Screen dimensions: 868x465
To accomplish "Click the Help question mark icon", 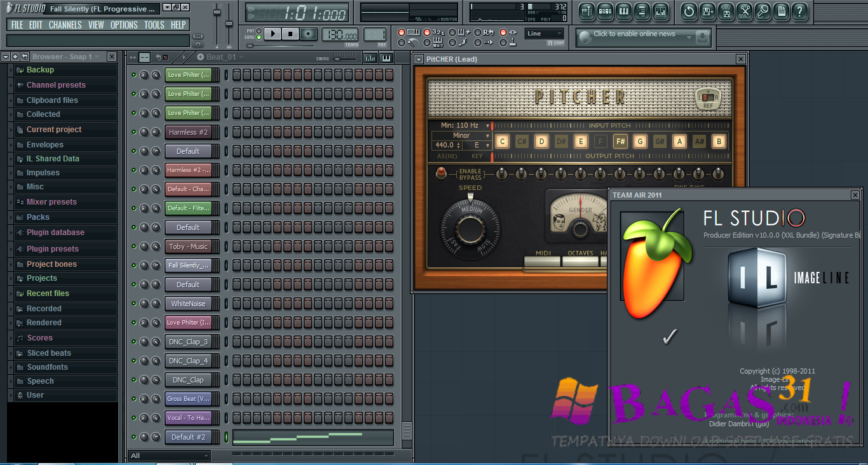I will [x=799, y=11].
